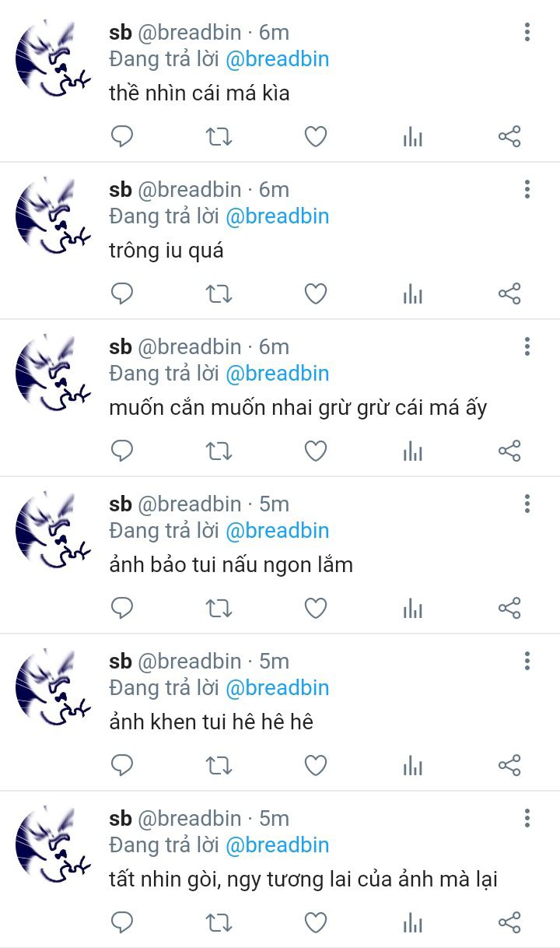Retweet the "tất nhin gòi" tweet
Screen dimensions: 560x948
pyautogui.click(x=219, y=923)
